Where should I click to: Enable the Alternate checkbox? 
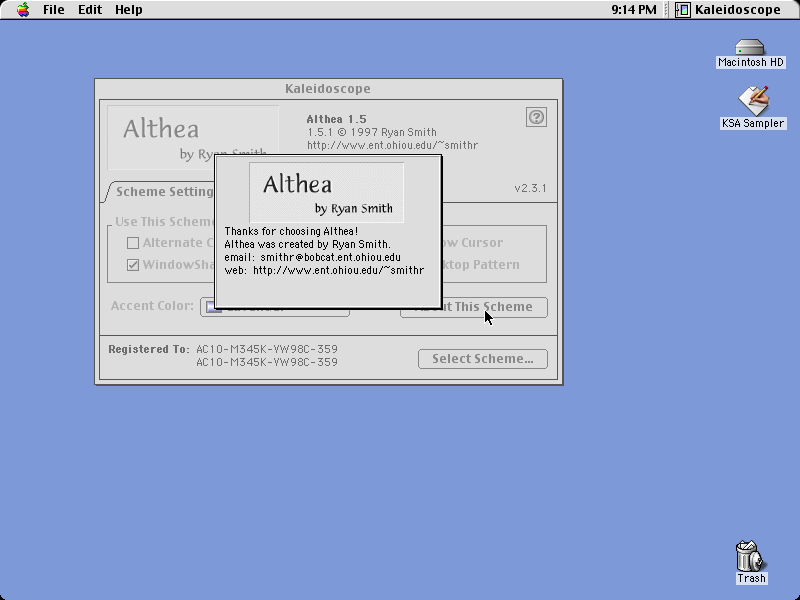tap(133, 243)
